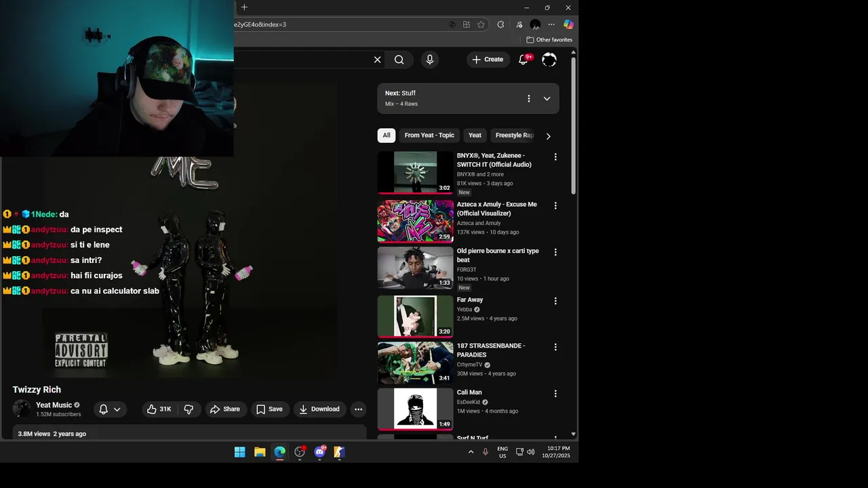Viewport: 868px width, 488px height.
Task: Open the Excuse Me visualizer thumbnail
Action: coord(416,221)
